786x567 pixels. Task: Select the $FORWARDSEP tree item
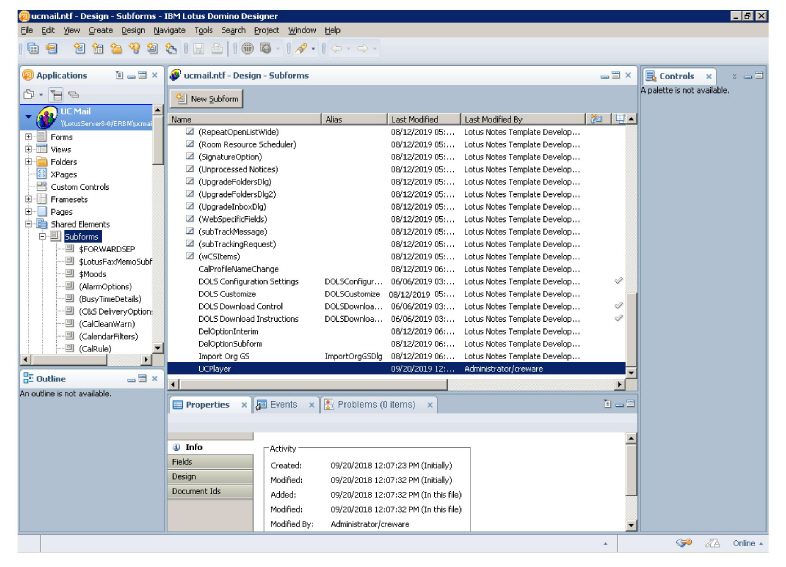click(107, 249)
